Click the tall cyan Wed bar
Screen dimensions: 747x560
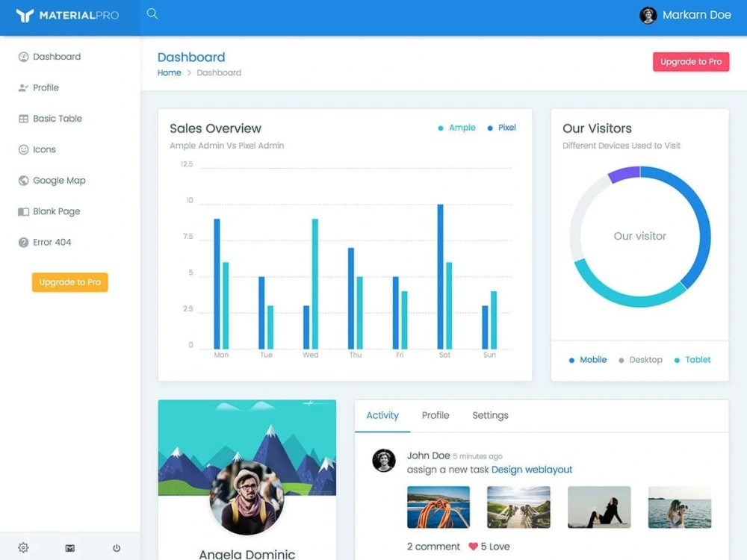(315, 284)
